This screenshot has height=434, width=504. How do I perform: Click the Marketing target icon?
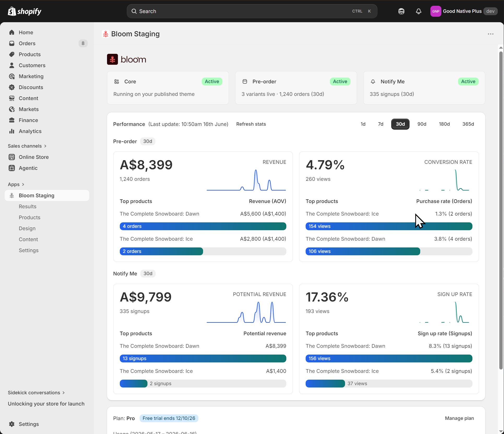(x=12, y=76)
